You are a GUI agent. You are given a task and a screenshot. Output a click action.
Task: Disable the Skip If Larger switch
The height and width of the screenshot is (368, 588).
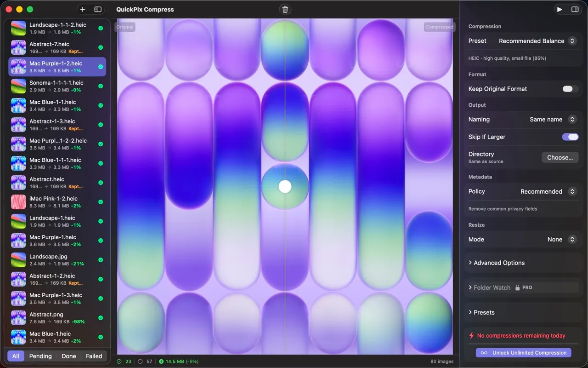click(570, 137)
